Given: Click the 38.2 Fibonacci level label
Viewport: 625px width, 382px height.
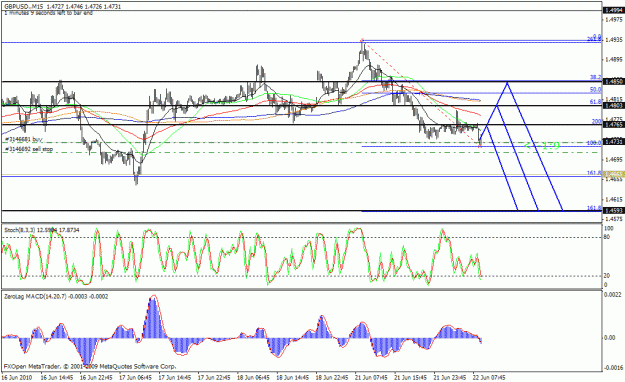Looking at the screenshot, I should (596, 78).
